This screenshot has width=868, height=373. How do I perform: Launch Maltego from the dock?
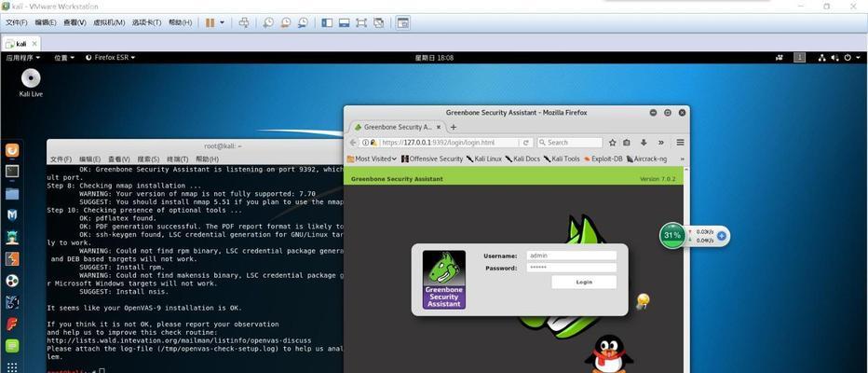[12, 302]
